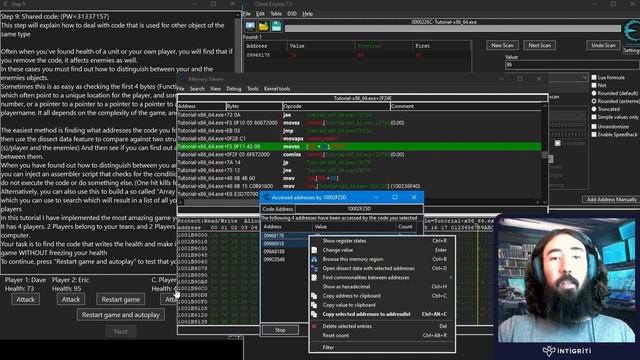Image resolution: width=640 pixels, height=360 pixels.
Task: Open the process list icon in Cheat Engine
Action: 250,27
